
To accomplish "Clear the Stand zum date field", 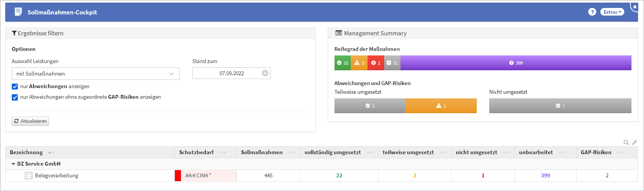I will pyautogui.click(x=265, y=73).
